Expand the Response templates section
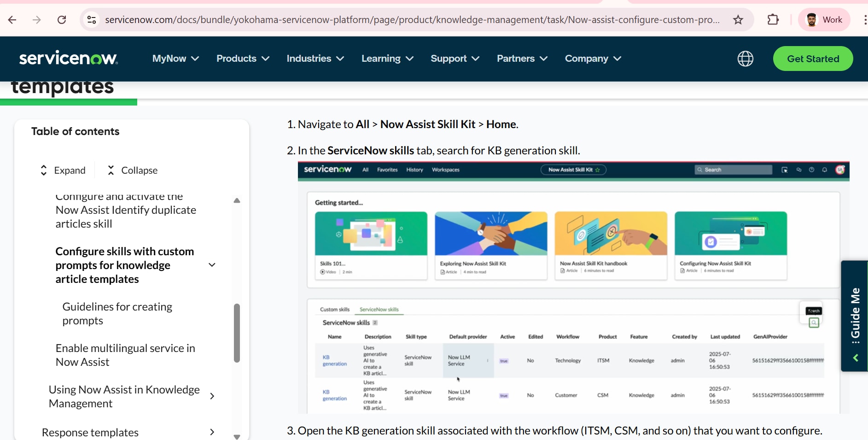868x440 pixels. (212, 432)
